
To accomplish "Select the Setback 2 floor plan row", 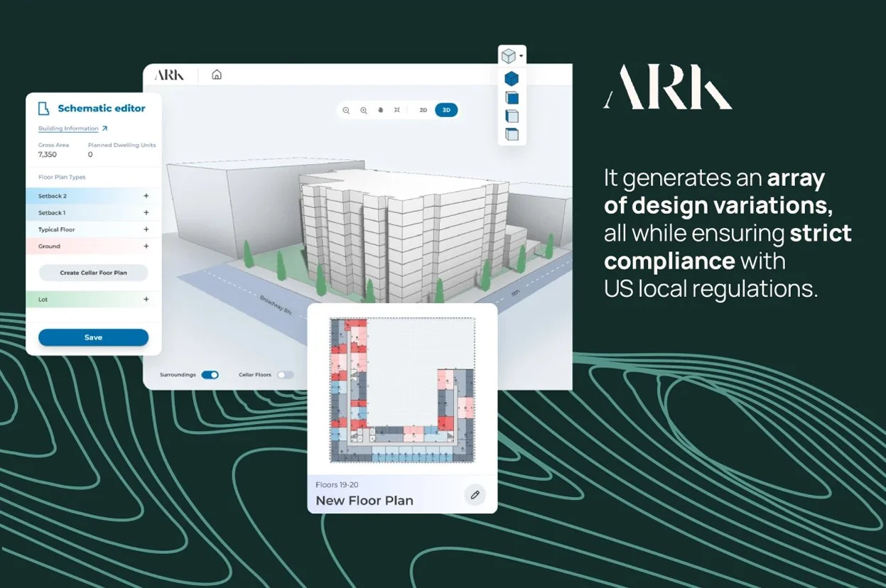I will click(94, 196).
